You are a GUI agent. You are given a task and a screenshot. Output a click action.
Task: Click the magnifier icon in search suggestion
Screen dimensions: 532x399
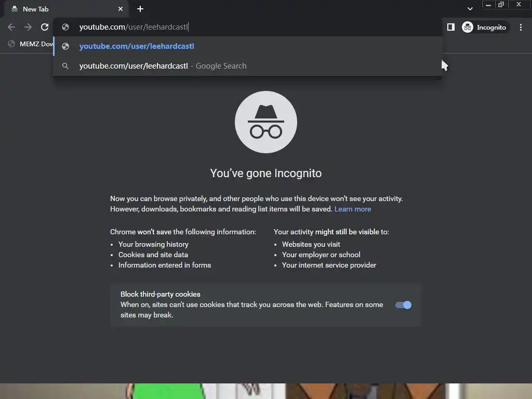point(65,66)
